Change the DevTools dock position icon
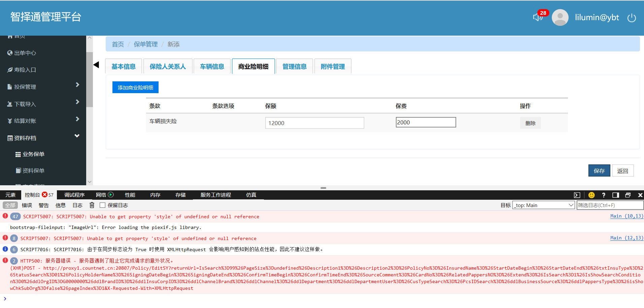644x308 pixels. click(616, 195)
